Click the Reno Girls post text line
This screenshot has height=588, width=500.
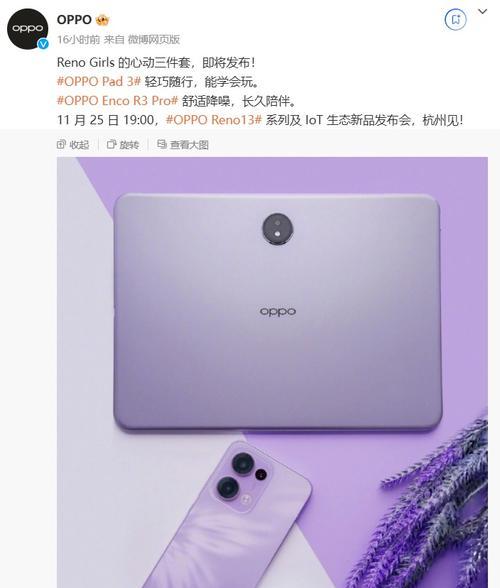156,62
